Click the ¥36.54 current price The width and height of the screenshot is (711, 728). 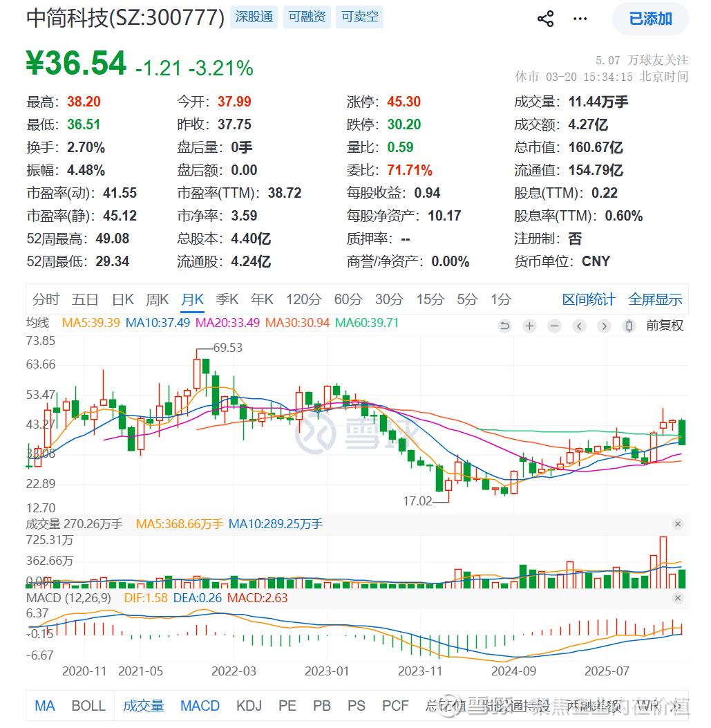(x=76, y=64)
